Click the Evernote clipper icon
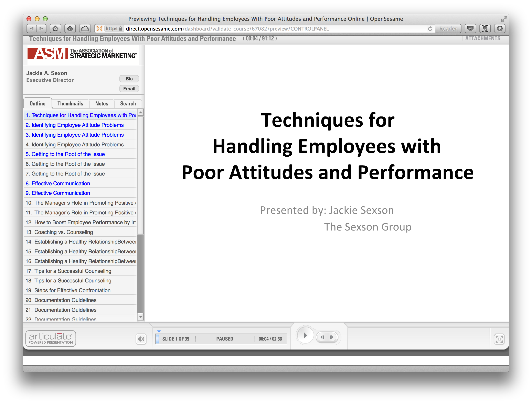Image resolution: width=532 pixels, height=404 pixels. 485,29
